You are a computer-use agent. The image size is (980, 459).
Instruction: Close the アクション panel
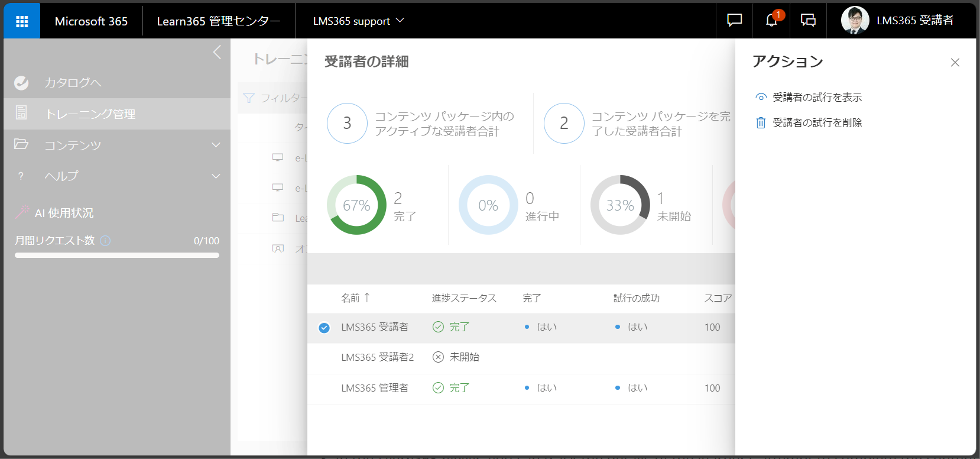coord(955,62)
